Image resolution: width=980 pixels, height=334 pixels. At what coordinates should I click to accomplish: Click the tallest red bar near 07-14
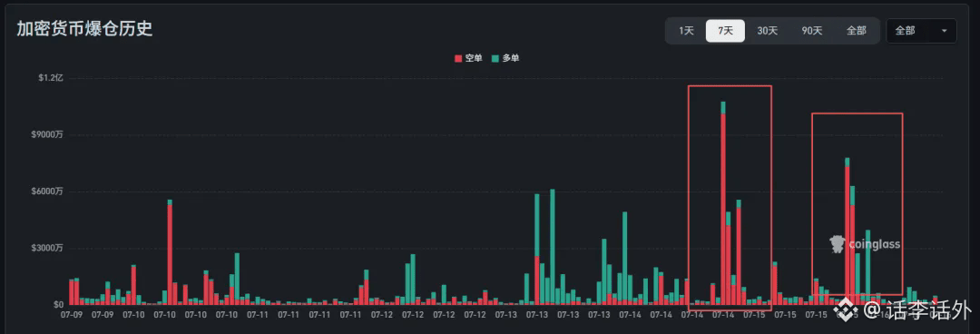(723, 209)
